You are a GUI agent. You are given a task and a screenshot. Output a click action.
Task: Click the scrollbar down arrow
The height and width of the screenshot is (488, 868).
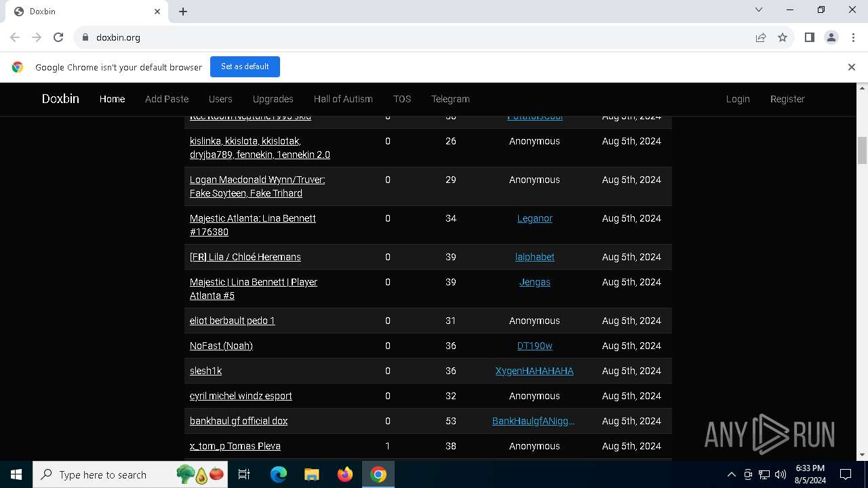click(x=863, y=455)
